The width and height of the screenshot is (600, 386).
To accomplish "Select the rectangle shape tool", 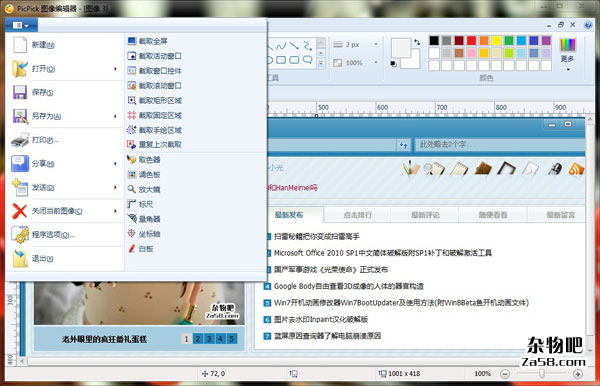I will [x=281, y=60].
